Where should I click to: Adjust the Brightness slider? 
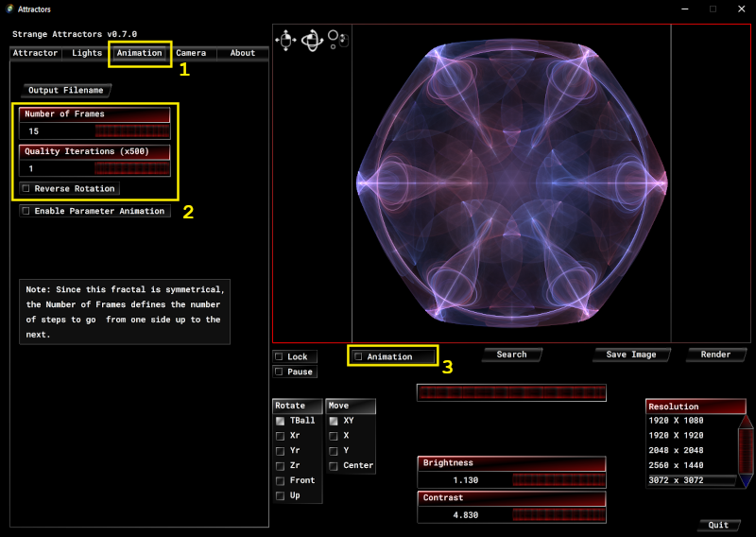pyautogui.click(x=558, y=480)
